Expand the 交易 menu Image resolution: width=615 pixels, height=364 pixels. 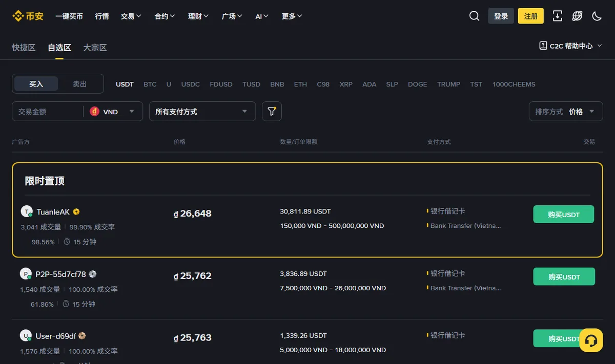tap(131, 16)
